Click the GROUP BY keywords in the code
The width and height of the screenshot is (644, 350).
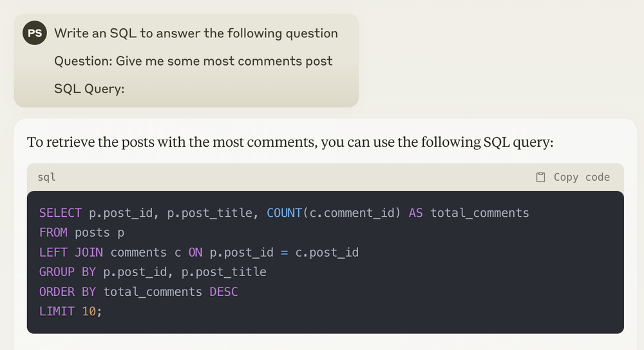tap(68, 272)
